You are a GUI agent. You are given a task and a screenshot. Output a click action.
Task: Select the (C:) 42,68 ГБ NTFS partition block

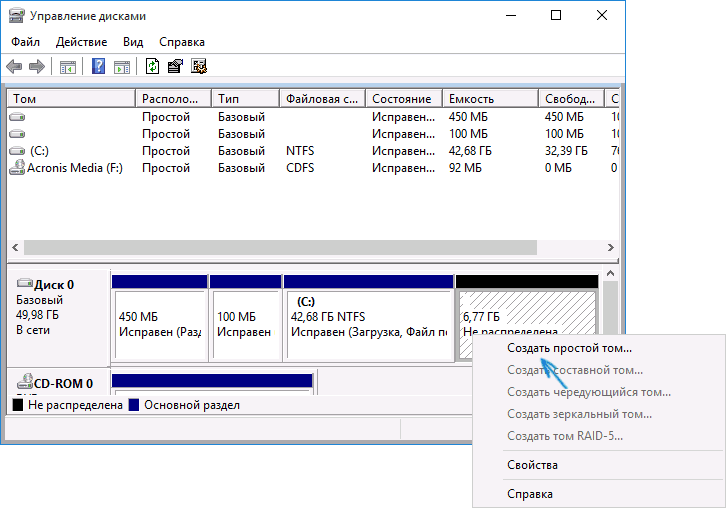(369, 318)
